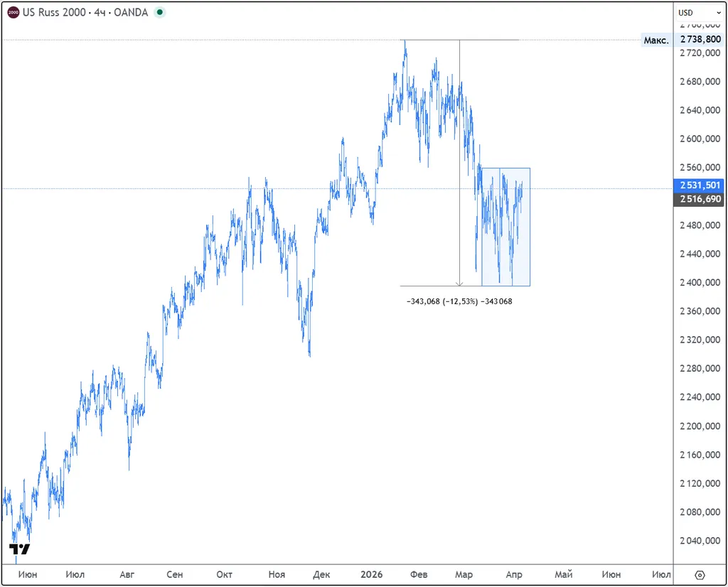This screenshot has width=728, height=587.
Task: Click the Макс. high price label
Action: pyautogui.click(x=655, y=41)
